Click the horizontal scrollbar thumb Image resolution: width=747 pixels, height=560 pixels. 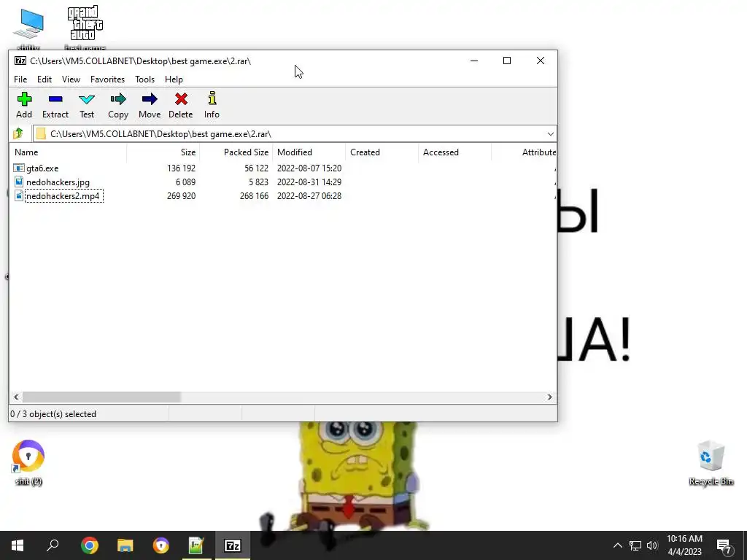click(x=101, y=397)
